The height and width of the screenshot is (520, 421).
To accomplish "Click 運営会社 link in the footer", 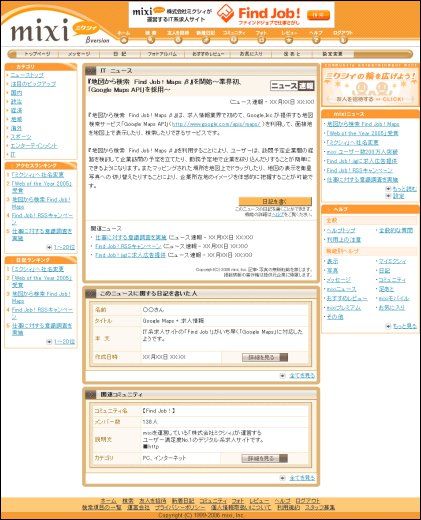I will [x=138, y=507].
